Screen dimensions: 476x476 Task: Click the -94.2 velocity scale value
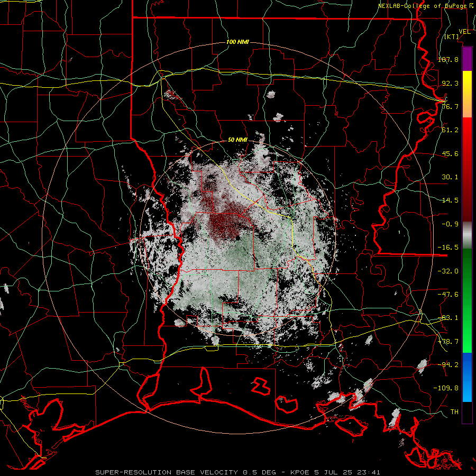[x=448, y=364]
